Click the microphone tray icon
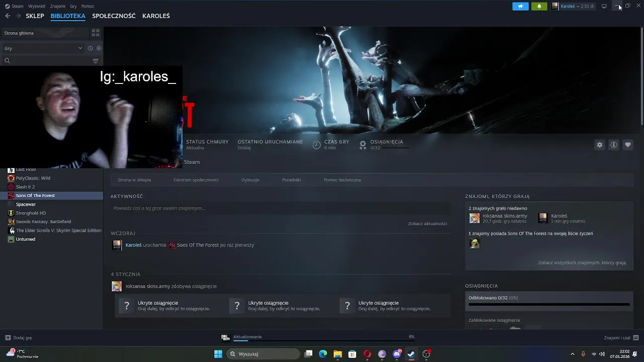This screenshot has width=644, height=362. [x=583, y=354]
